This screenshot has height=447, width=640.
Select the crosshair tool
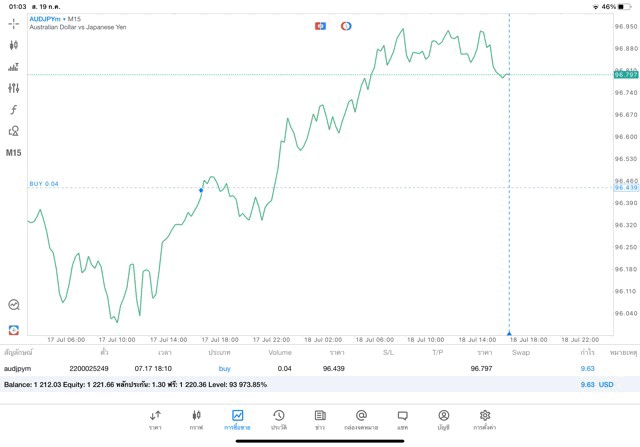[x=14, y=22]
